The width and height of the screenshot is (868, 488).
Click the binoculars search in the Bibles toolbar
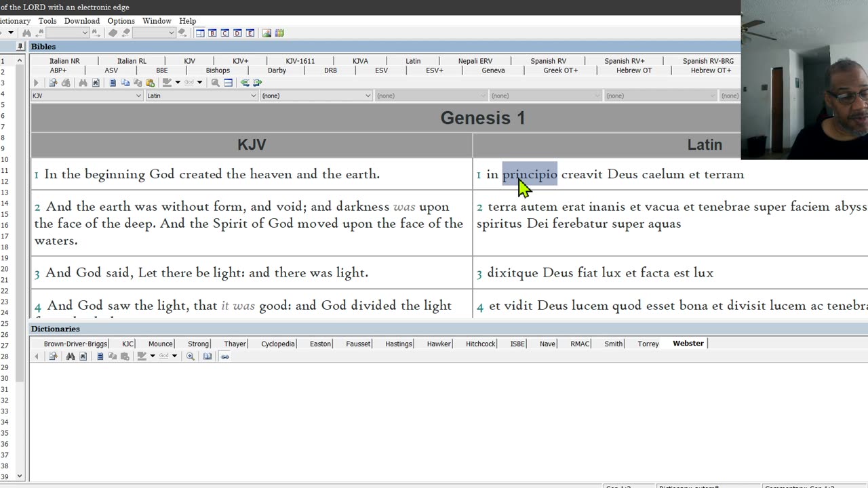(83, 83)
